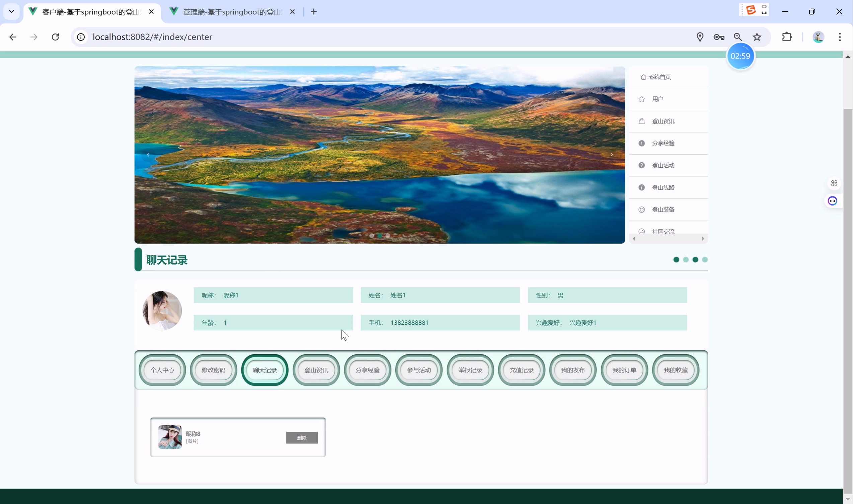The height and width of the screenshot is (504, 853).
Task: Click the bag icon beside 登山资讯
Action: (x=641, y=121)
